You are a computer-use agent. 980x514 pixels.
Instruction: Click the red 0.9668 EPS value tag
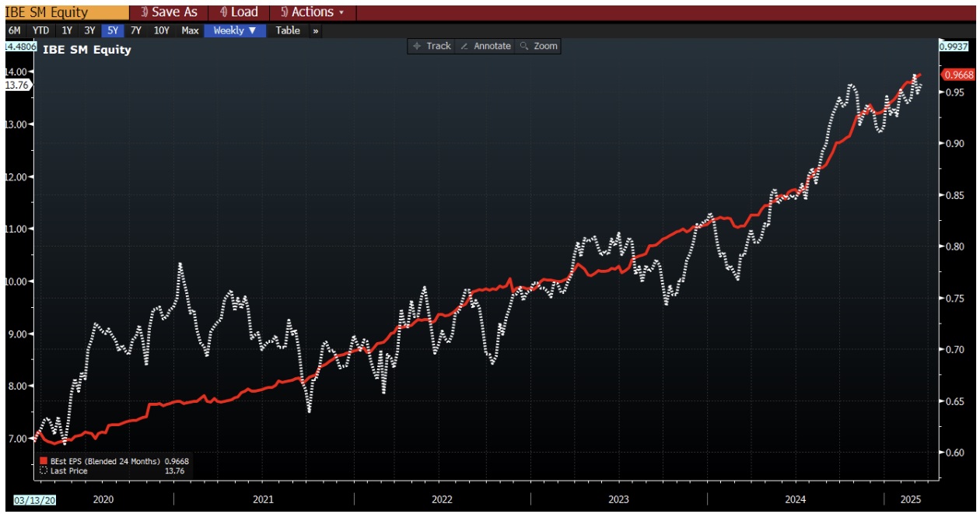957,75
